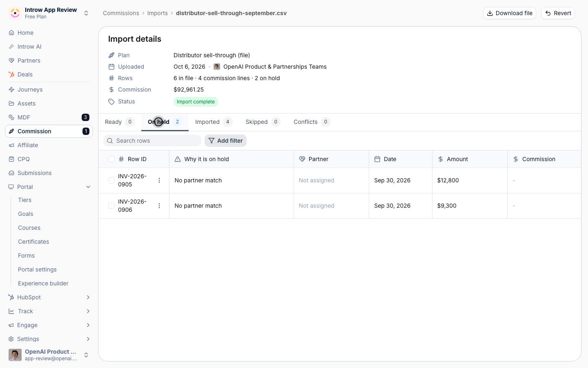This screenshot has width=588, height=368.
Task: Open Portal settings in sidebar
Action: tap(37, 269)
